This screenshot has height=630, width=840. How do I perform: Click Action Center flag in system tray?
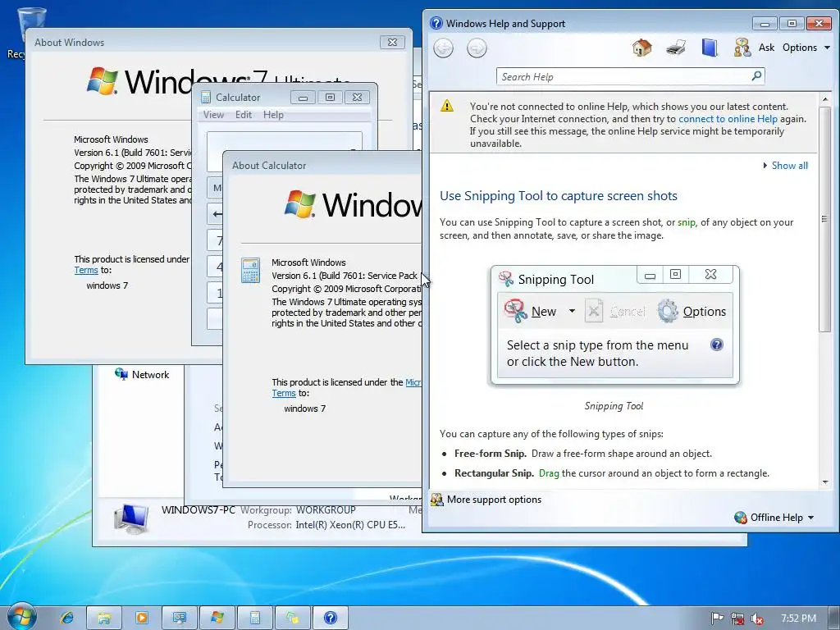click(717, 619)
